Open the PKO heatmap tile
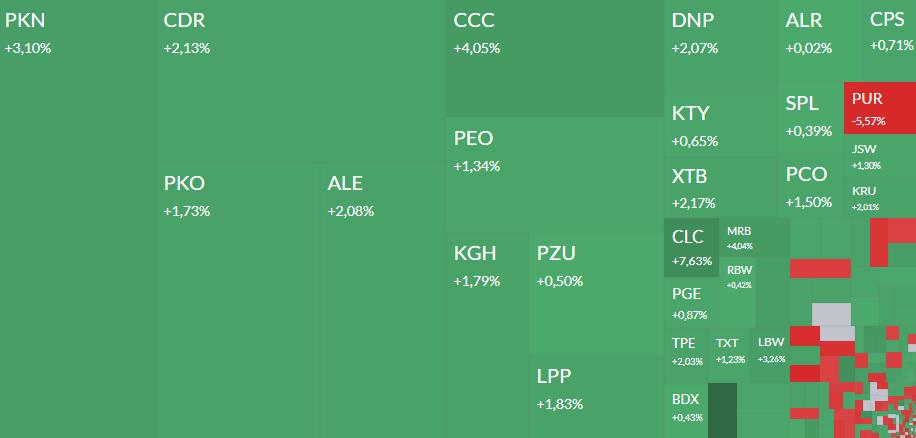The image size is (916, 438). pos(238,300)
